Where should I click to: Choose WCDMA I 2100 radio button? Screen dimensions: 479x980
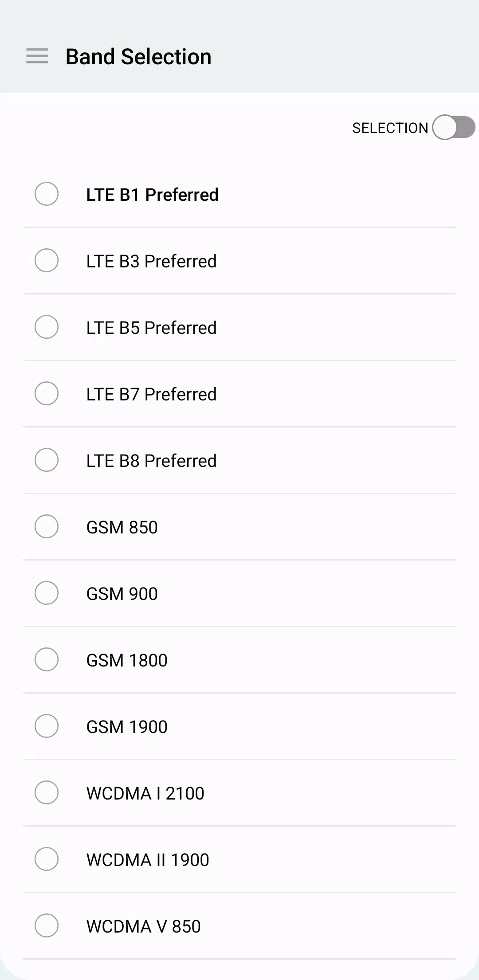pos(47,792)
